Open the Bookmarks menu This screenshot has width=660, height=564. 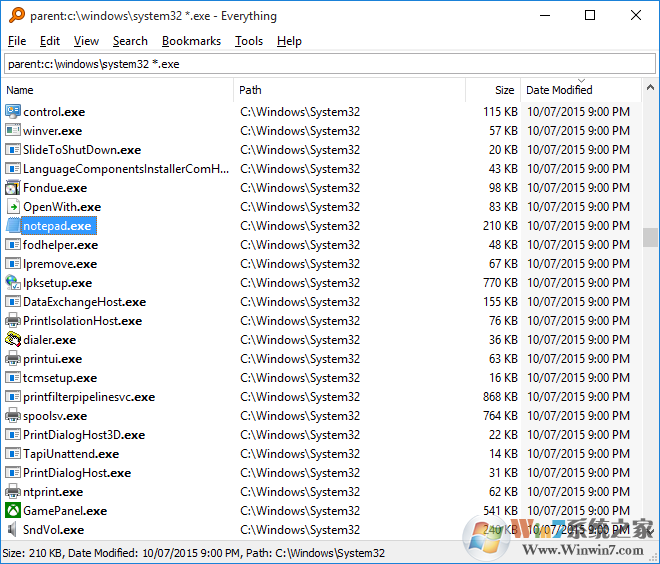pyautogui.click(x=191, y=41)
